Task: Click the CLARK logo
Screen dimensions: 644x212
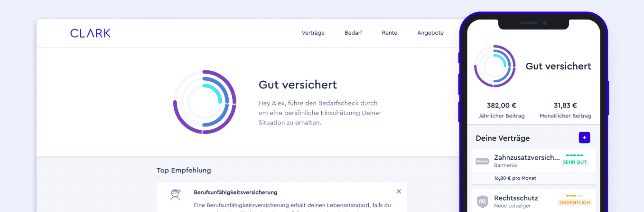Action: (90, 33)
